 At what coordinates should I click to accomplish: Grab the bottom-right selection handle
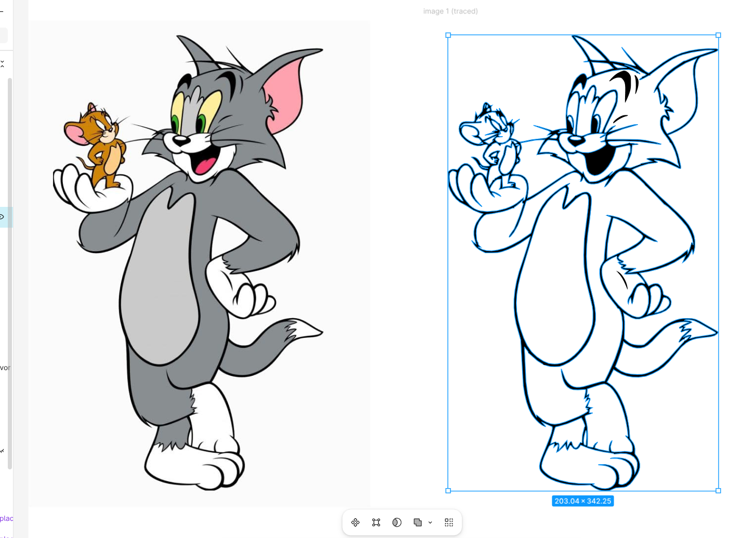point(718,491)
